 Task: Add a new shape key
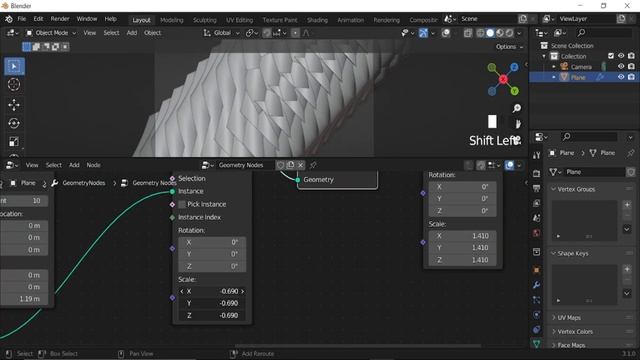point(627,269)
